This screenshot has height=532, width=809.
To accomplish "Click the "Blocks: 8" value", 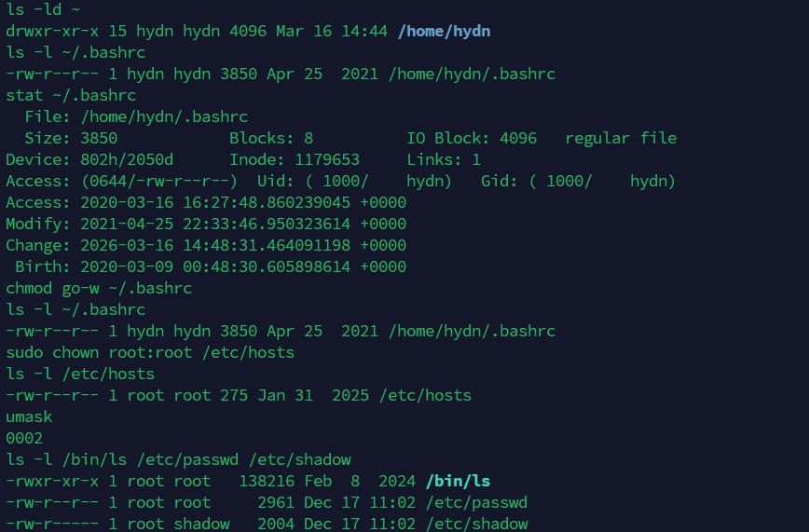I will tap(271, 138).
